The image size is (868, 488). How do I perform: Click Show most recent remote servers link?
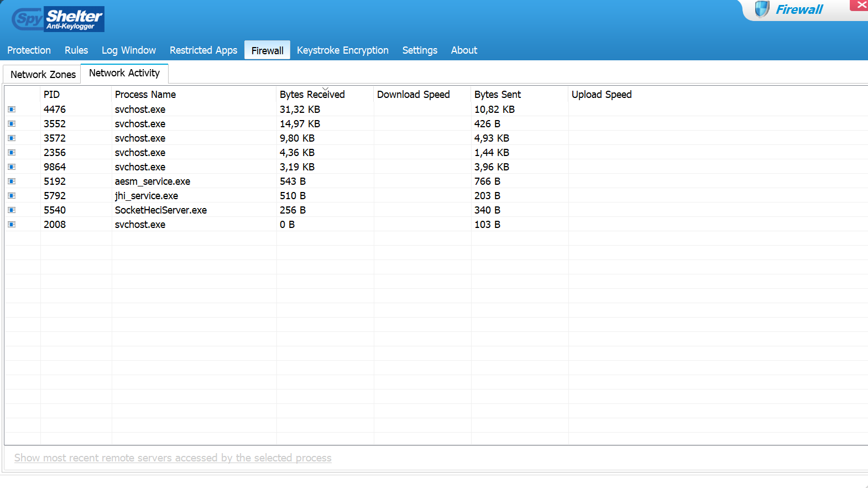(x=172, y=458)
